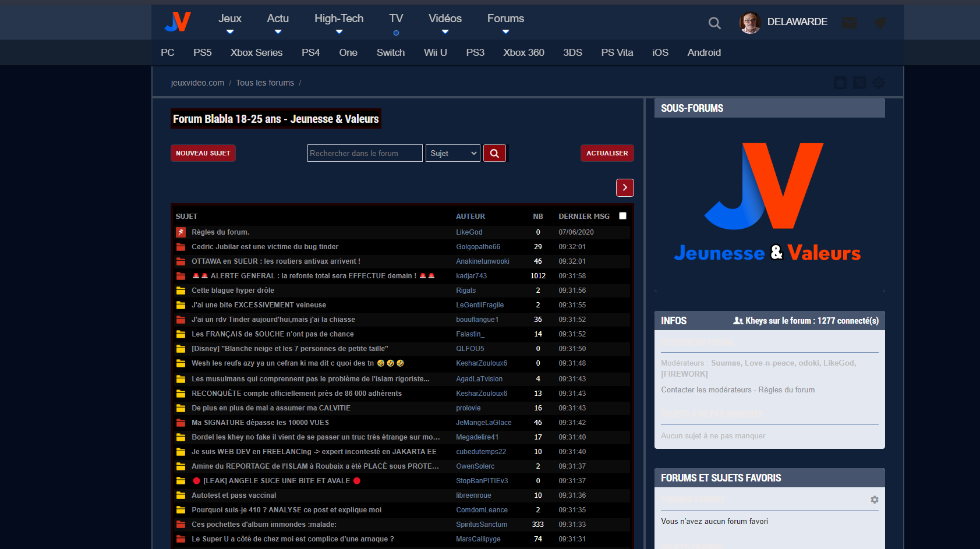Select the Switch platform tab
The image size is (980, 549).
pyautogui.click(x=390, y=52)
